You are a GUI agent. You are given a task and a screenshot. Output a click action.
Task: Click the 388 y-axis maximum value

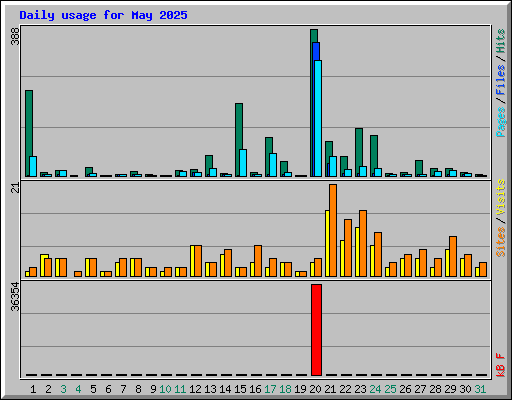[x=16, y=36]
